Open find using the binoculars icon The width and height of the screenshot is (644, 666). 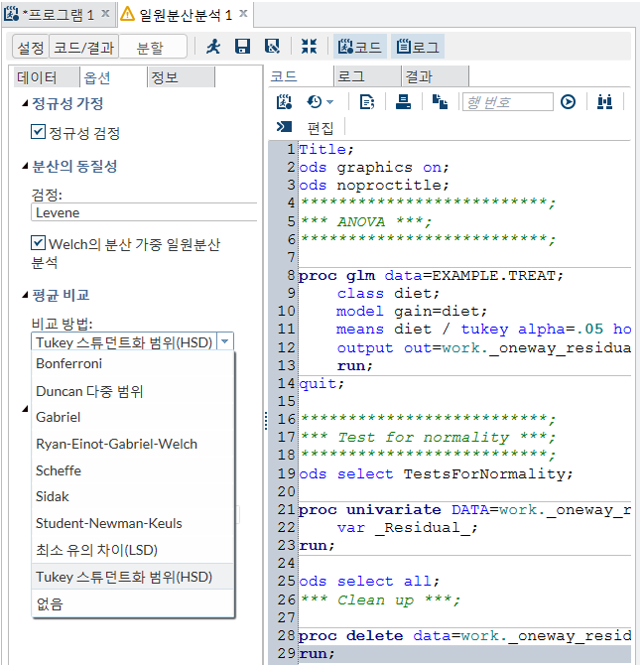(x=604, y=102)
